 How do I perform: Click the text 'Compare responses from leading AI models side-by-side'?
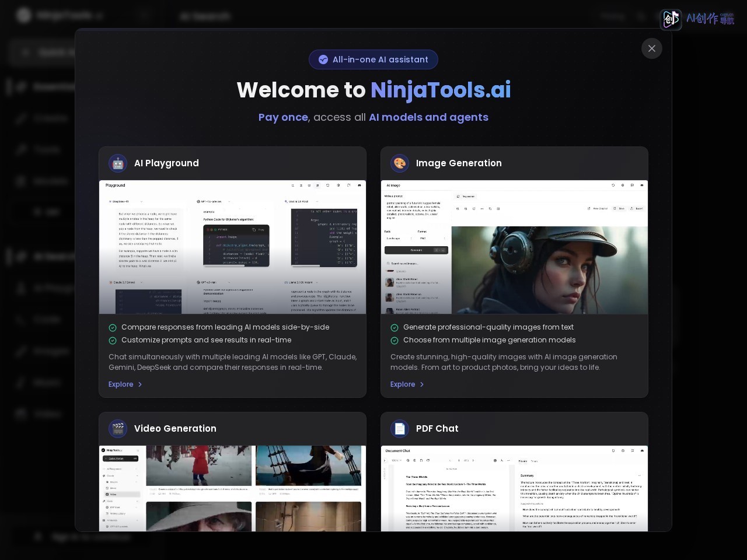[225, 327]
